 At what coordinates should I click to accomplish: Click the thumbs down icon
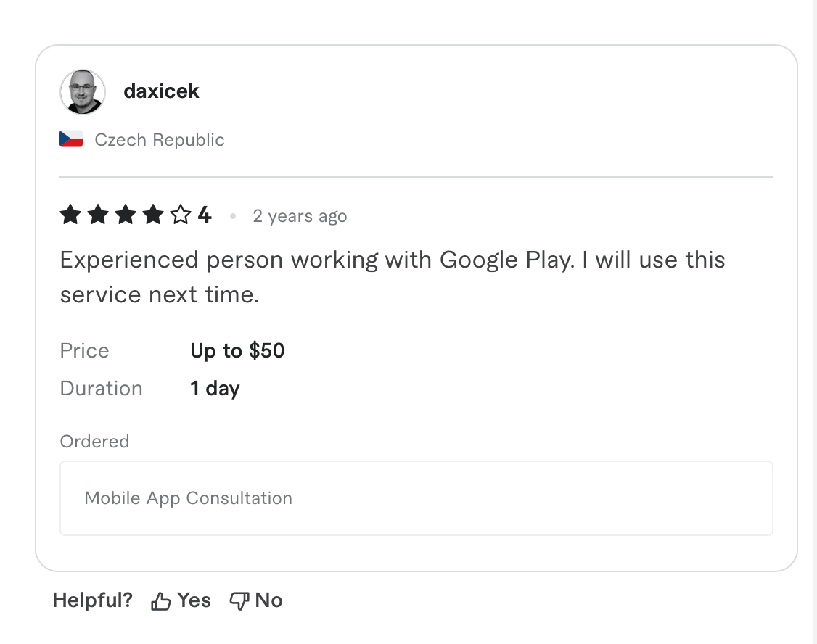point(239,599)
